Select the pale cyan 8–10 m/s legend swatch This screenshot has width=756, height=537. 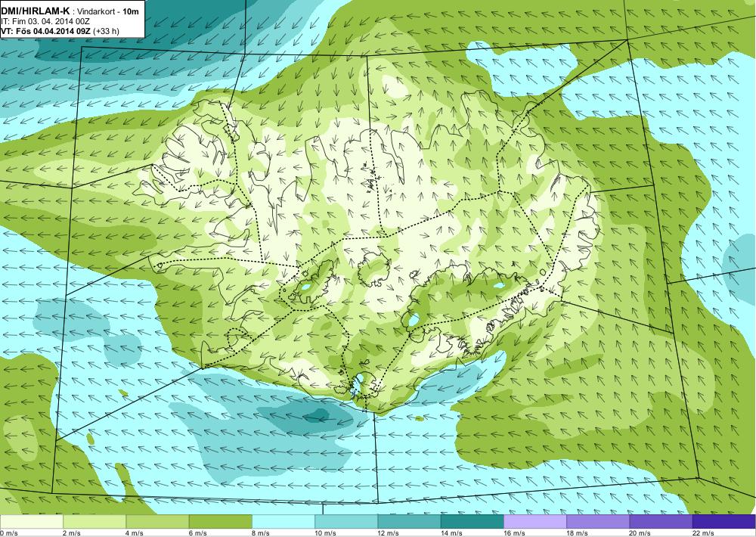coord(283,522)
